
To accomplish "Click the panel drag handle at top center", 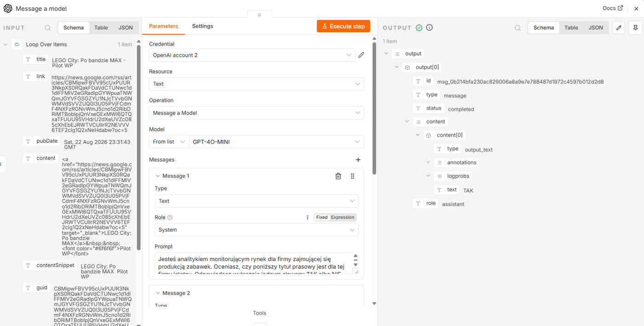I will (x=259, y=15).
